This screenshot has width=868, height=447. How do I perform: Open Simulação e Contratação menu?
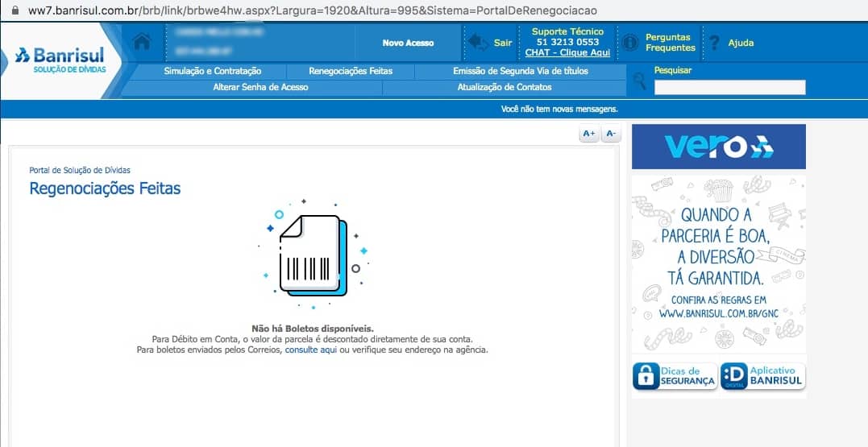[x=213, y=72]
